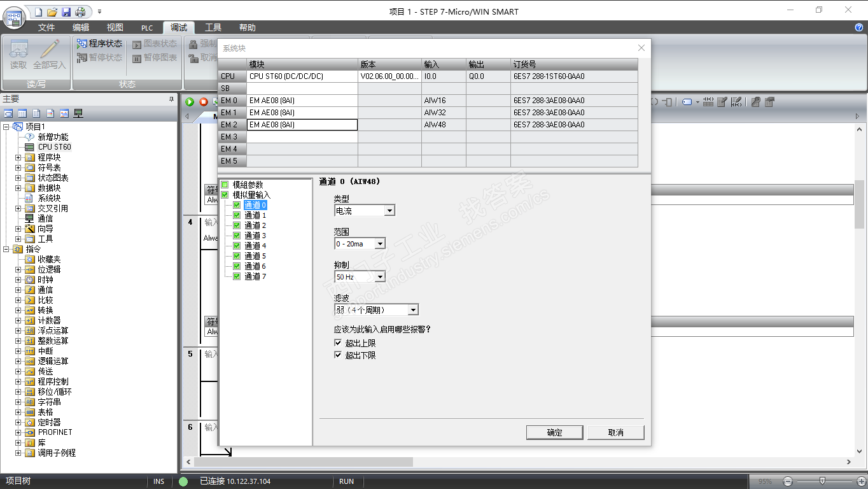The height and width of the screenshot is (489, 868).
Task: Uncheck the 超出下限 alarm checkbox
Action: (339, 355)
